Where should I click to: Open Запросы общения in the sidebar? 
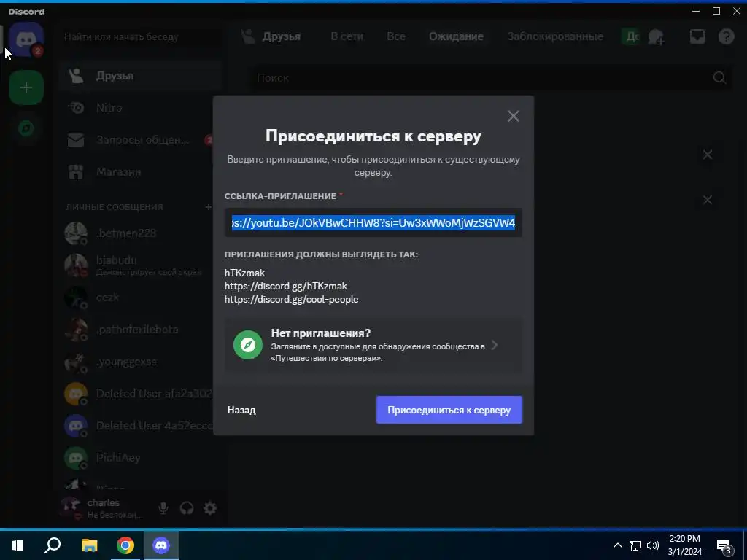[141, 139]
